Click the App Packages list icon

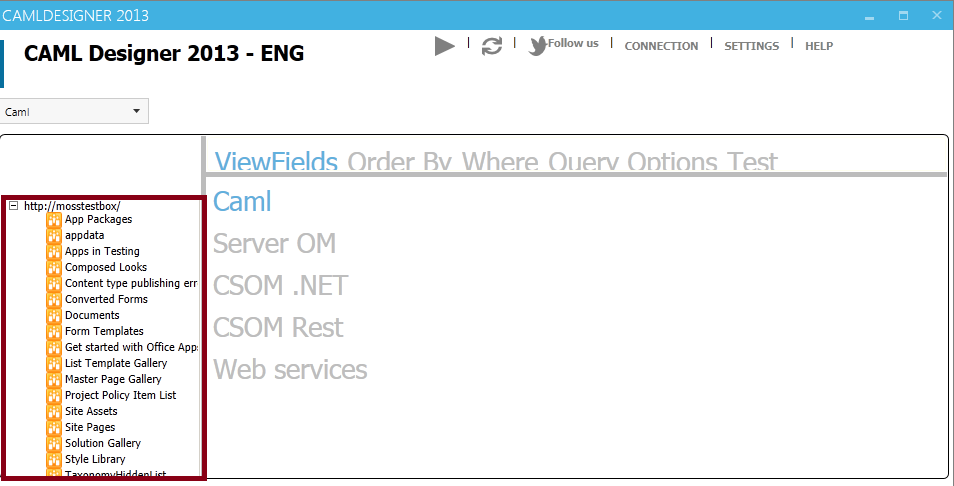click(54, 219)
